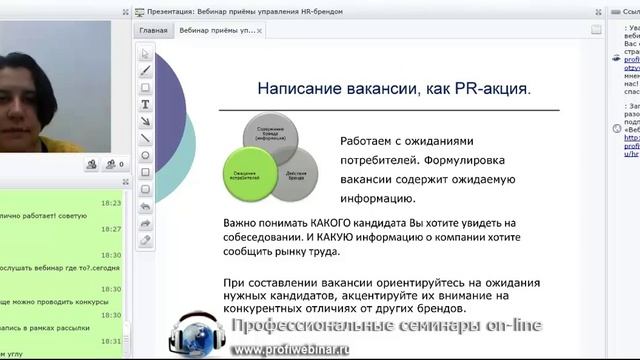Screen dimensions: 640x360
Task: Select the small square tool below pencil
Action: tap(145, 88)
